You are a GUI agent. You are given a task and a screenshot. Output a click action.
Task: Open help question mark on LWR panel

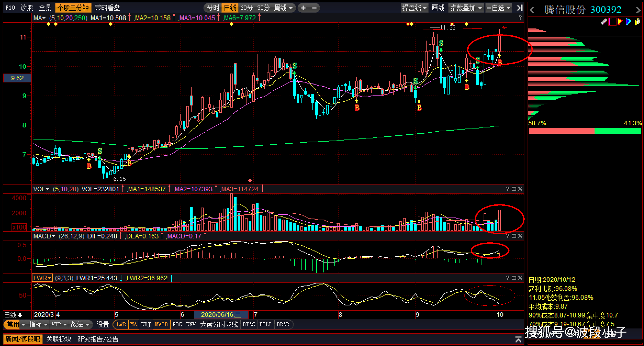click(508, 278)
